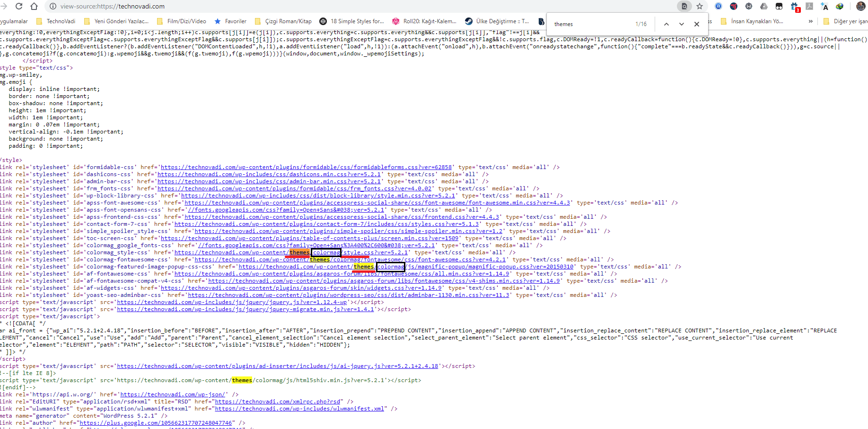Jump to the previous 'themes' search match
Viewport: 868px width, 429px height.
pyautogui.click(x=666, y=24)
